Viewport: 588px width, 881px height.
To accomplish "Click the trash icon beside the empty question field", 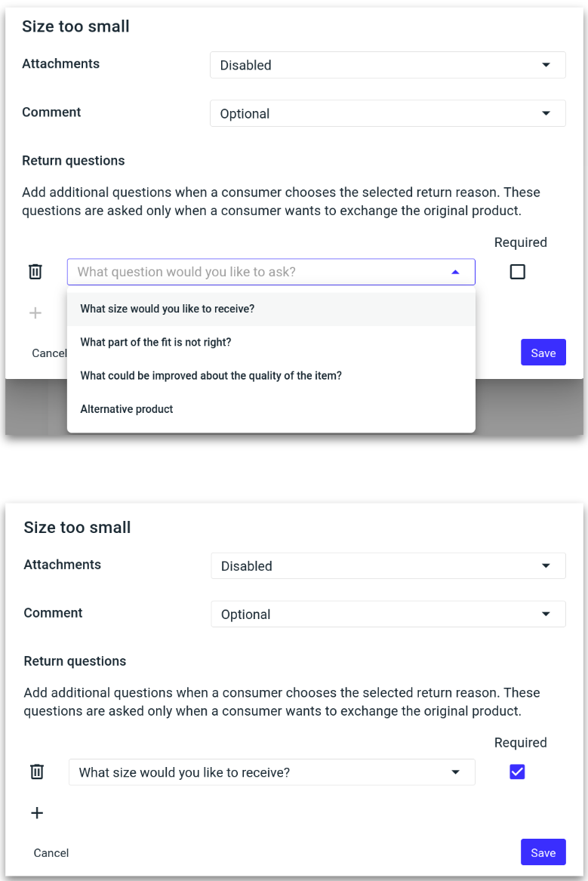I will tap(35, 272).
